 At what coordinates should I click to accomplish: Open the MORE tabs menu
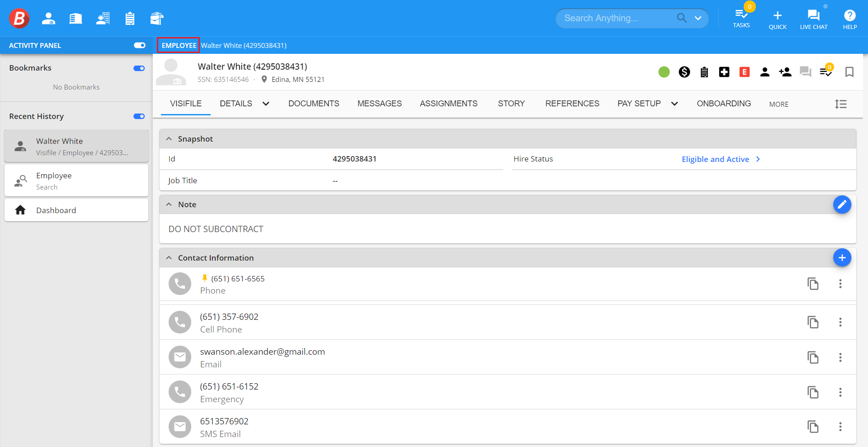click(778, 104)
